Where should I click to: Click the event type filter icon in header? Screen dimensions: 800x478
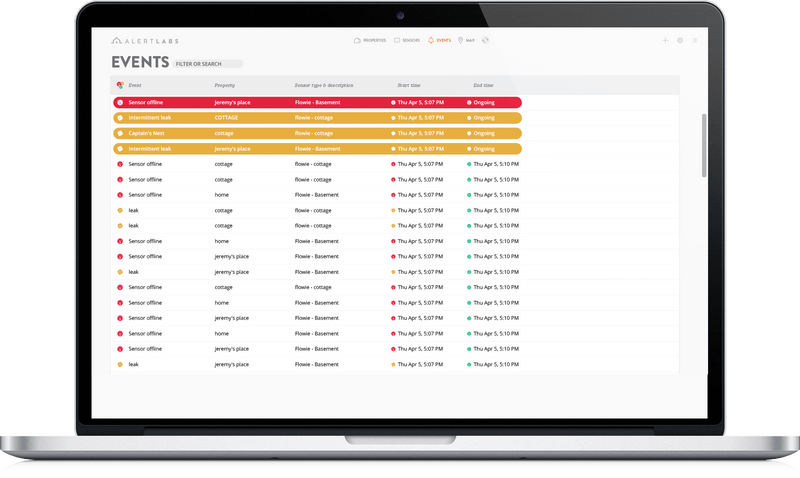[120, 85]
